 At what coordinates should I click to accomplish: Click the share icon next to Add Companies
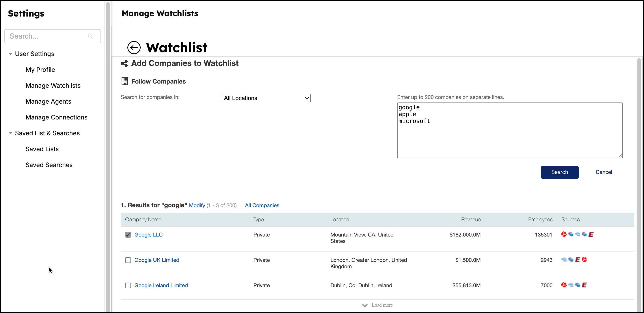124,63
